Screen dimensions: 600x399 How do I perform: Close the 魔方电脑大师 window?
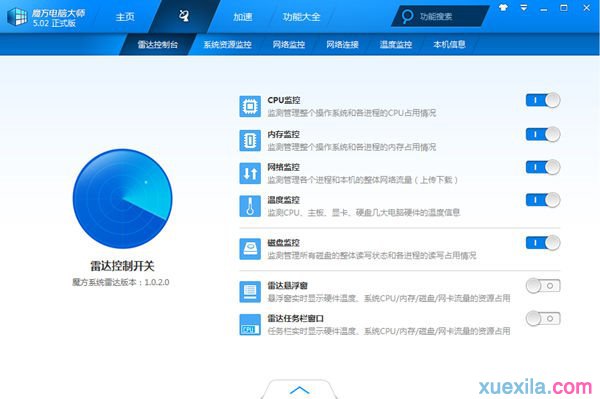point(587,8)
